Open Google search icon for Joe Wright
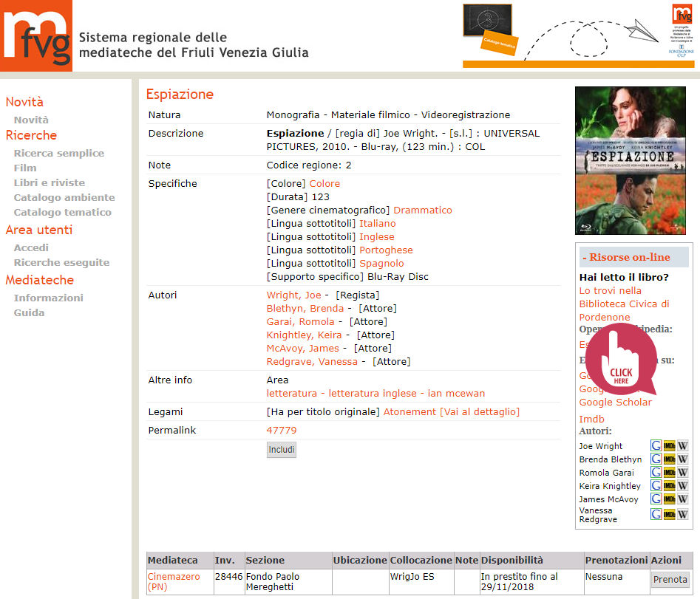700x599 pixels. pos(656,446)
